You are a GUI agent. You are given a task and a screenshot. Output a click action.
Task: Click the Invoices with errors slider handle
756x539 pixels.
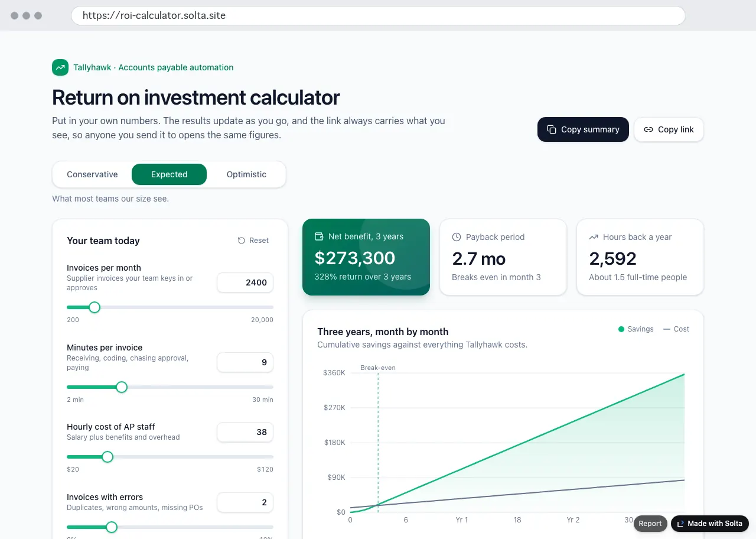tap(112, 527)
